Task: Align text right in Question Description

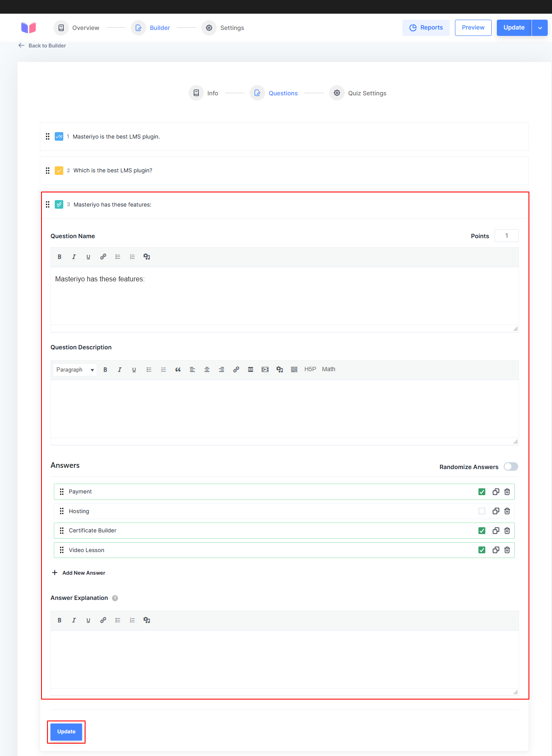Action: point(221,370)
